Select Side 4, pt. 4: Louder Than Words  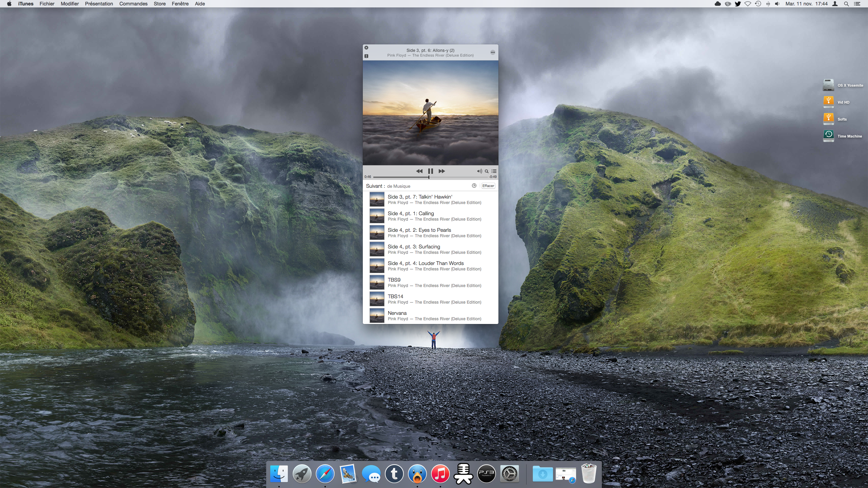pyautogui.click(x=430, y=266)
